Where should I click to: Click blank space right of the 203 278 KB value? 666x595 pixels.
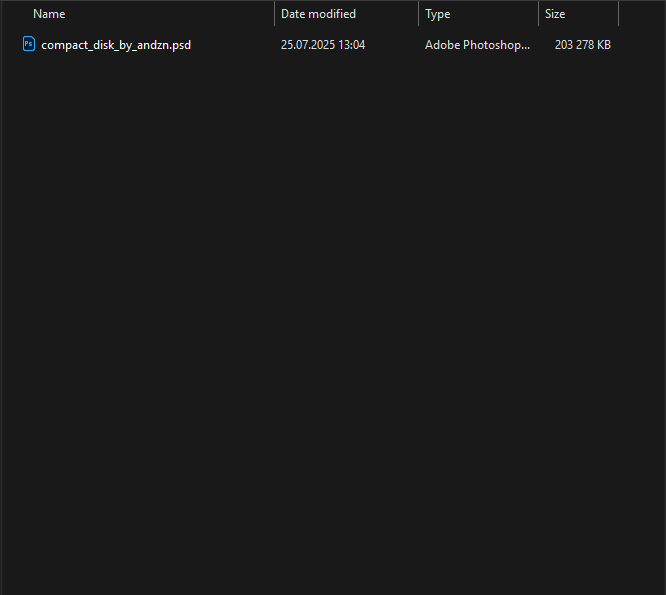(x=639, y=45)
